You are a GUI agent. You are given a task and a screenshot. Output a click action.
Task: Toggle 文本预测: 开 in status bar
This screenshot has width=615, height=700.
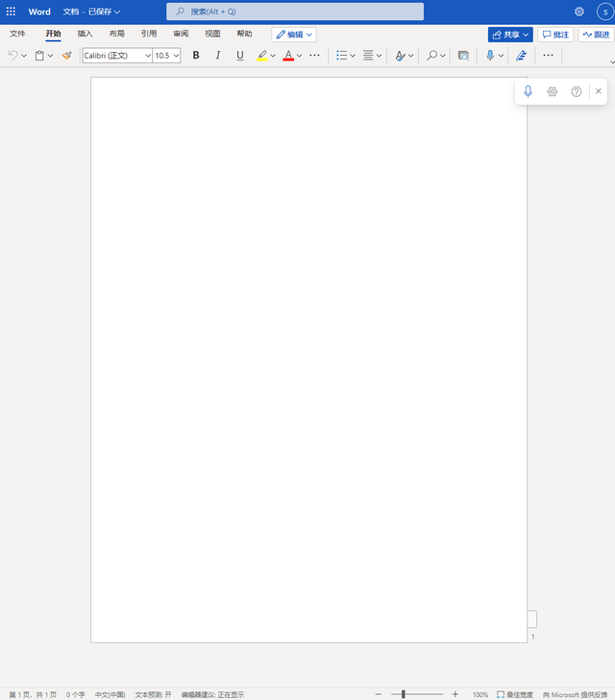pos(153,694)
